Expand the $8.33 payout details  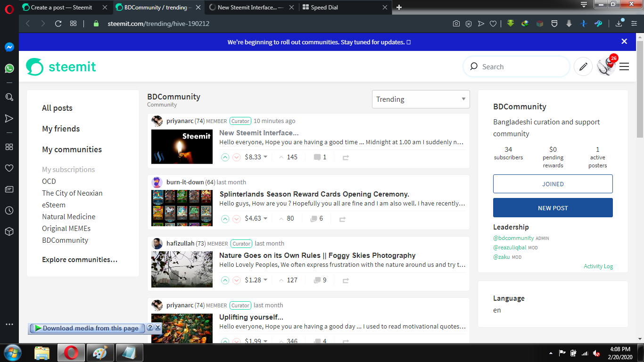point(256,157)
